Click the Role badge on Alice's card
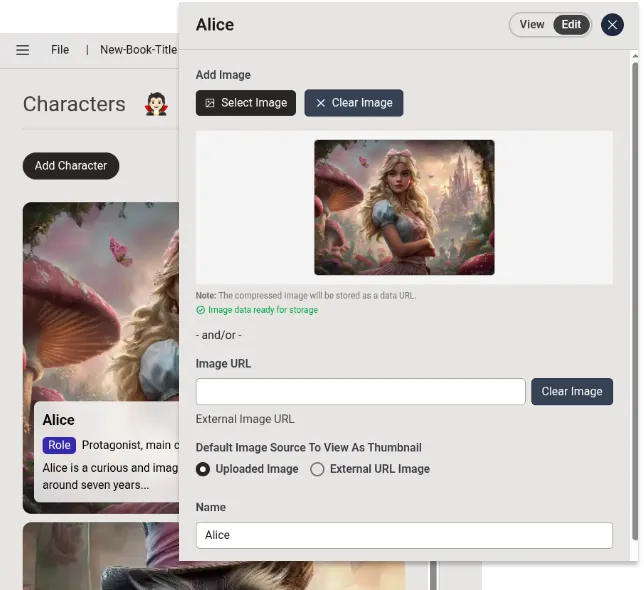Viewport: 644px width, 590px height. pos(60,445)
